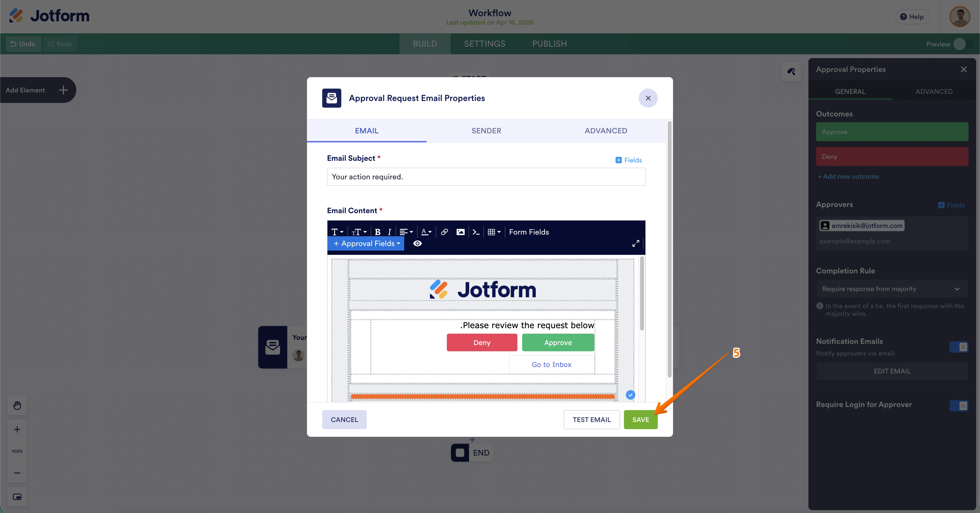The image size is (980, 513).
Task: Click the emrekisik@jotform.com approver chip
Action: coord(862,226)
